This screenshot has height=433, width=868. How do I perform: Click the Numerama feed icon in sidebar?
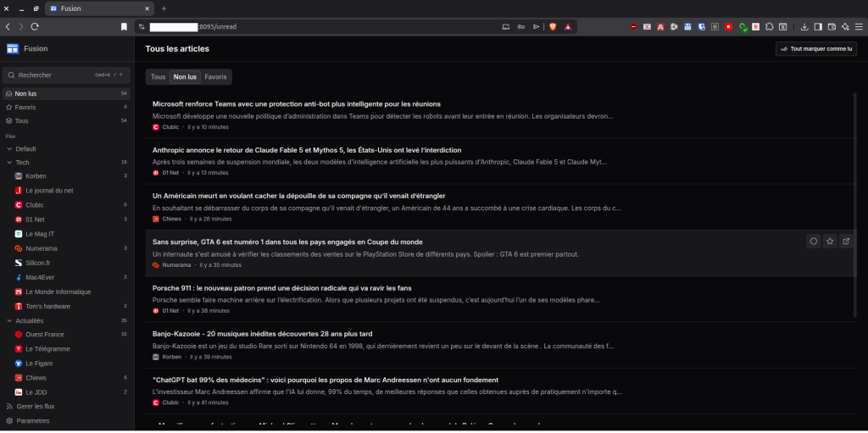[x=19, y=248]
